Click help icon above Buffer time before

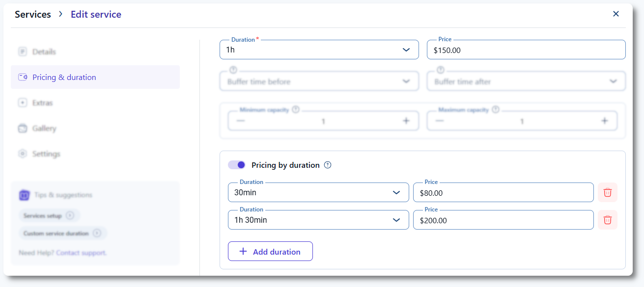pyautogui.click(x=233, y=70)
